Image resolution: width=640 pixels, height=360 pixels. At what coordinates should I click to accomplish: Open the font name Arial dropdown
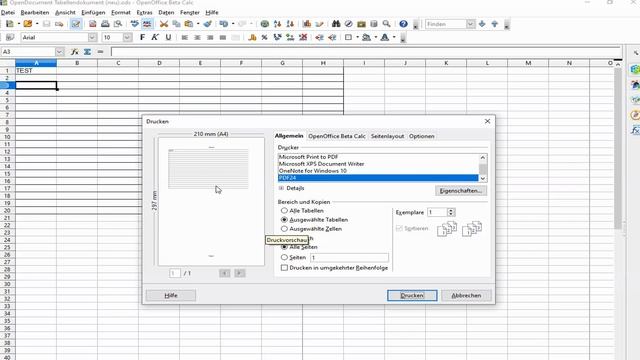click(x=92, y=37)
